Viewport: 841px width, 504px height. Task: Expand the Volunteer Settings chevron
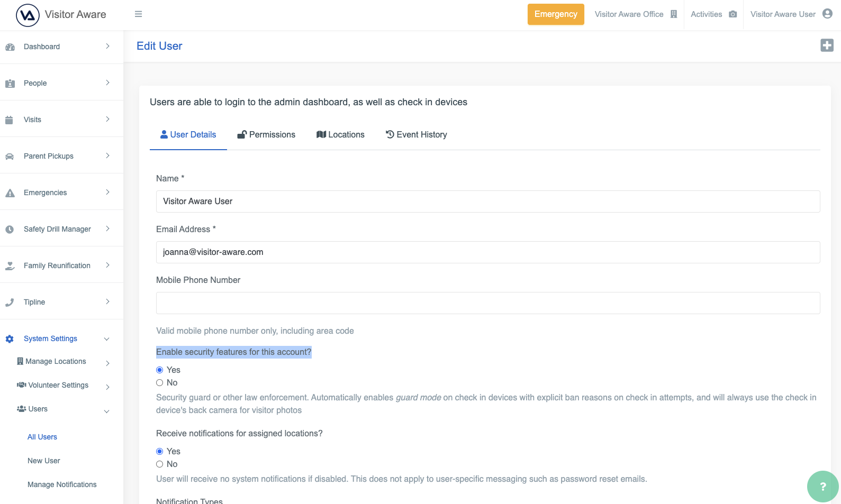(107, 387)
